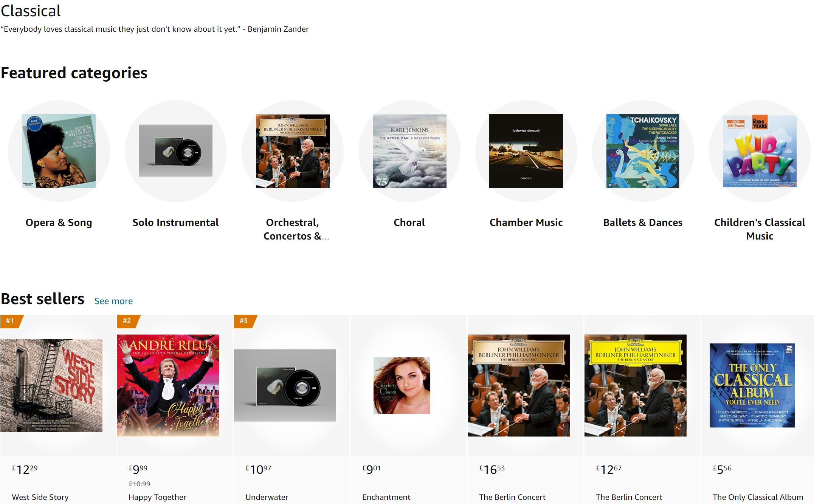The width and height of the screenshot is (814, 504).
Task: Open The Only Classical Album cover
Action: (752, 385)
